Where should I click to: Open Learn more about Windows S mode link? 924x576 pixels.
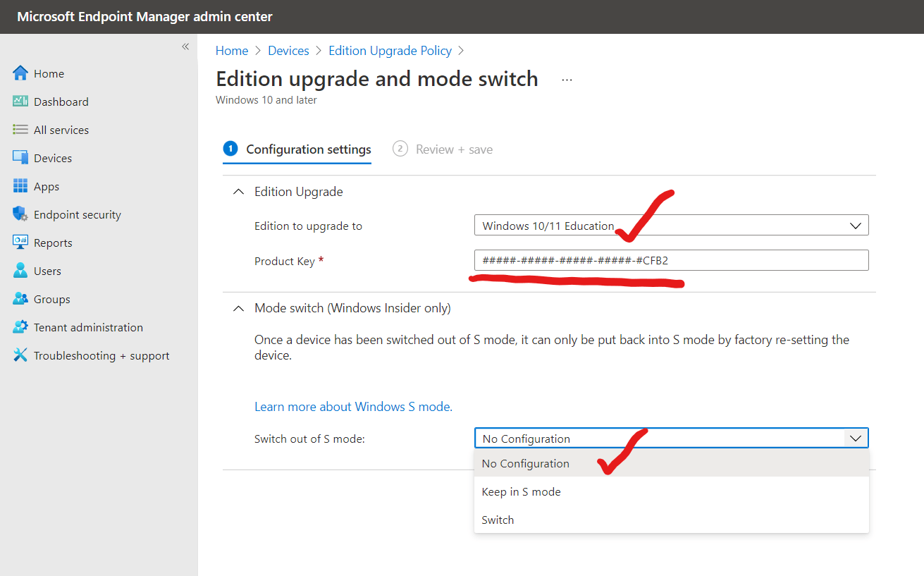point(353,407)
